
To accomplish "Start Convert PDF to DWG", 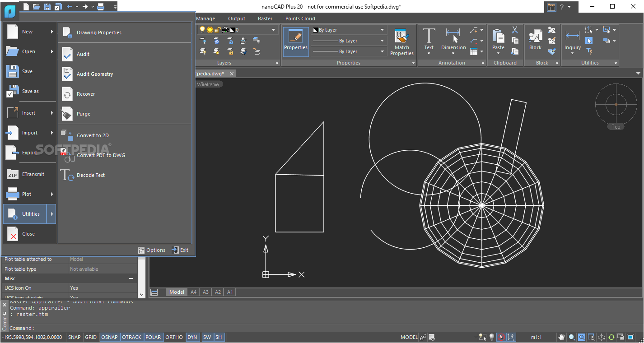I will click(x=124, y=155).
